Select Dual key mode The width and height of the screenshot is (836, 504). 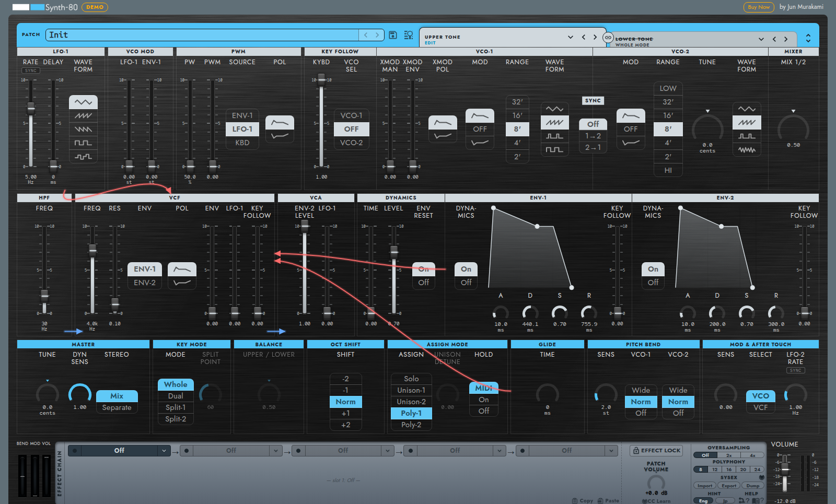[176, 396]
